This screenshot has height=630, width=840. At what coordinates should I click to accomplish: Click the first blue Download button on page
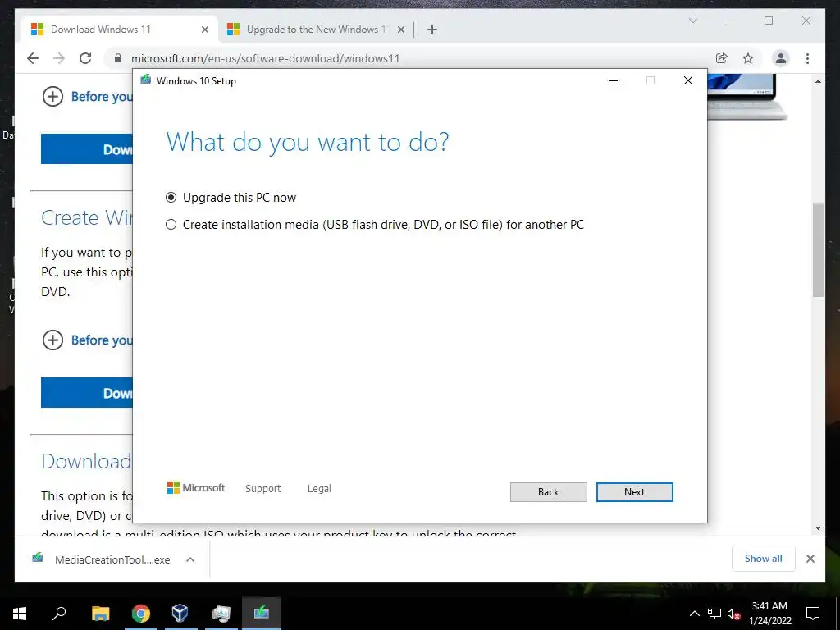click(87, 149)
